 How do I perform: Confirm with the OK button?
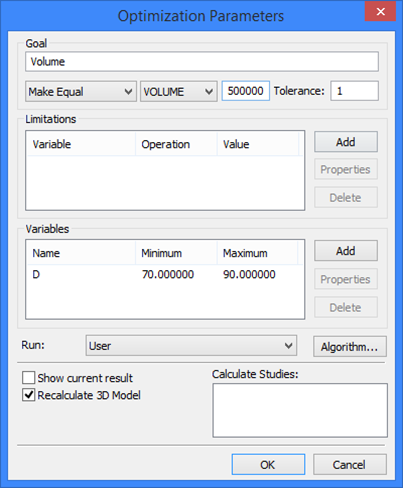[x=268, y=464]
